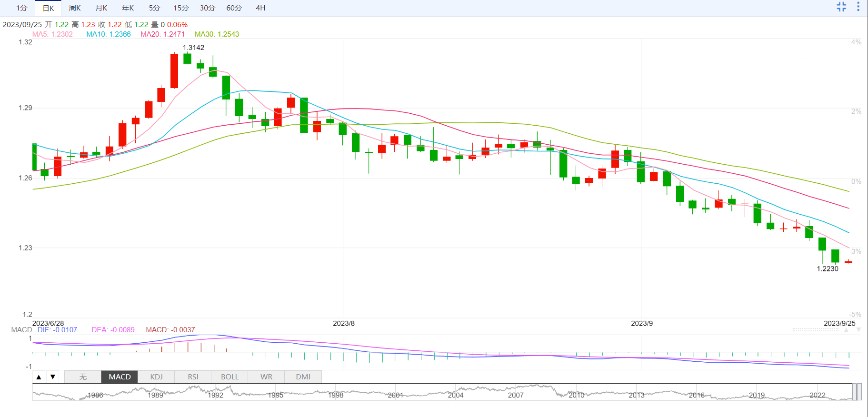Click the MA10: 1.2366 legend label
This screenshot has height=417, width=868.
point(109,34)
